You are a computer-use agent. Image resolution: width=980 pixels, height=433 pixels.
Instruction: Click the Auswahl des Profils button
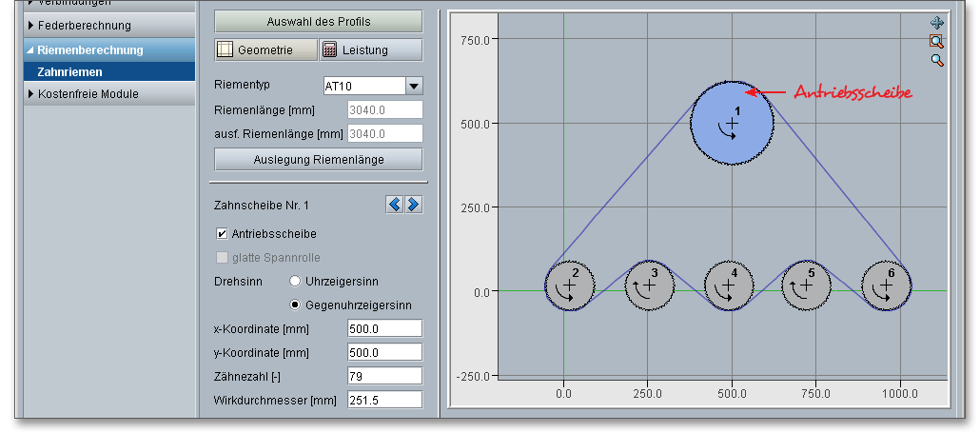click(318, 21)
